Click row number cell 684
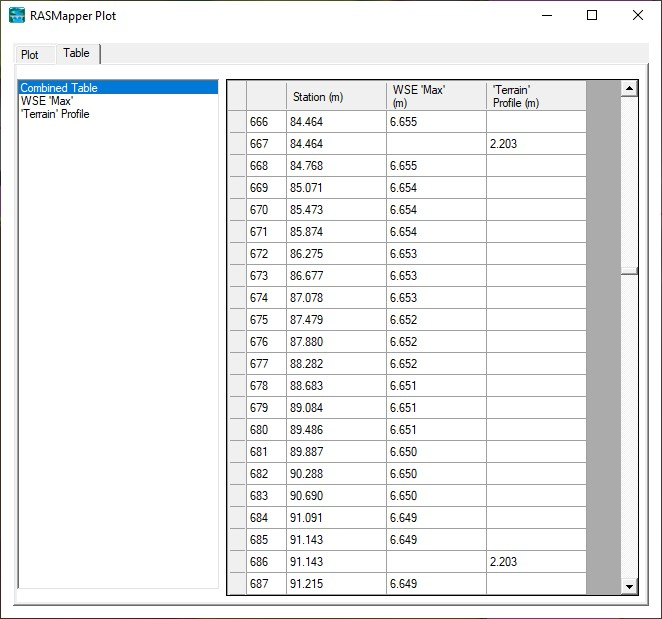The width and height of the screenshot is (662, 619). [266, 518]
